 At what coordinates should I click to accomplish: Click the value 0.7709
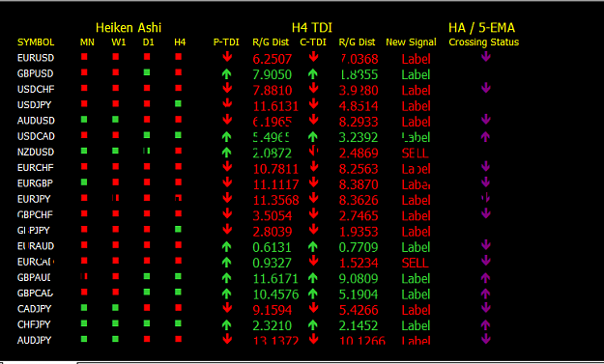pos(359,247)
